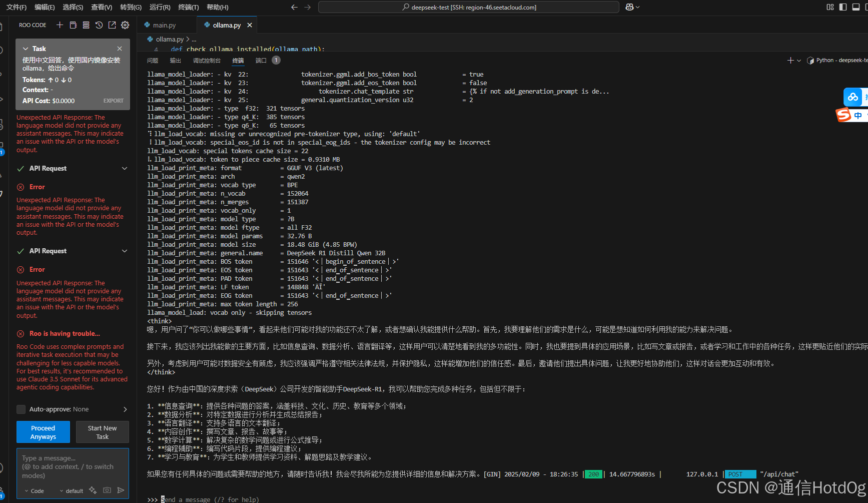Open 文件(F) menu
Viewport: 868px width, 503px height.
pyautogui.click(x=17, y=7)
